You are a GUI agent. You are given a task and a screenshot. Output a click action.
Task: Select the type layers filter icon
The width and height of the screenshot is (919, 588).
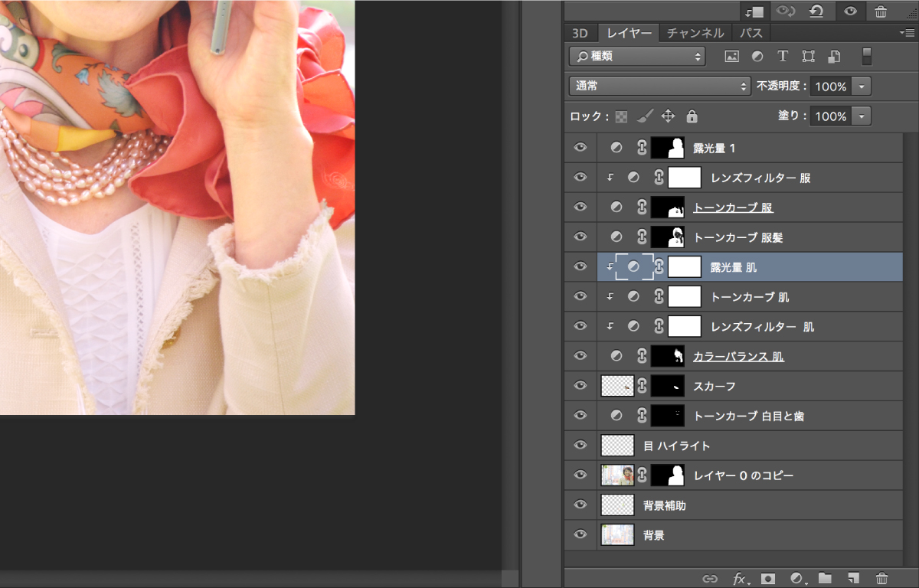(783, 56)
